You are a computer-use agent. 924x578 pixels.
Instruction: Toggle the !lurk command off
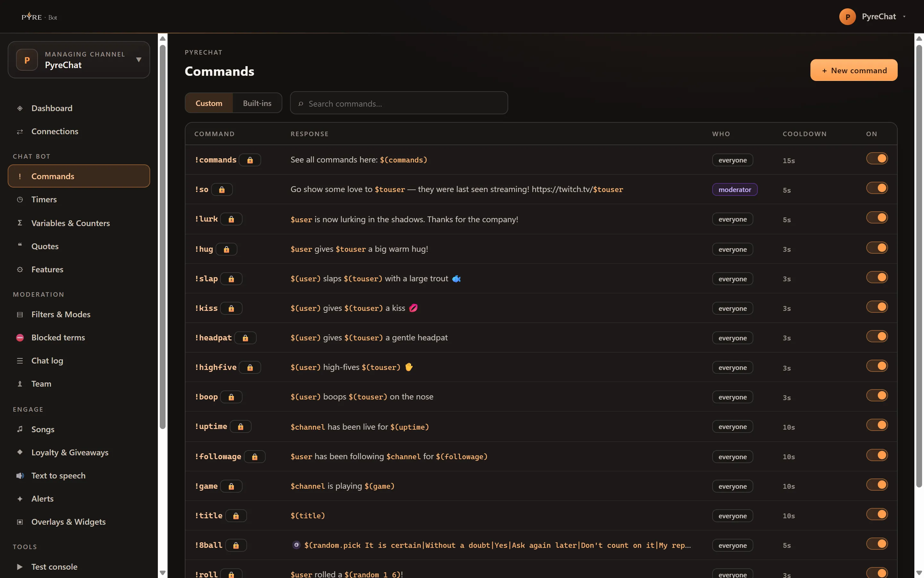click(x=877, y=218)
